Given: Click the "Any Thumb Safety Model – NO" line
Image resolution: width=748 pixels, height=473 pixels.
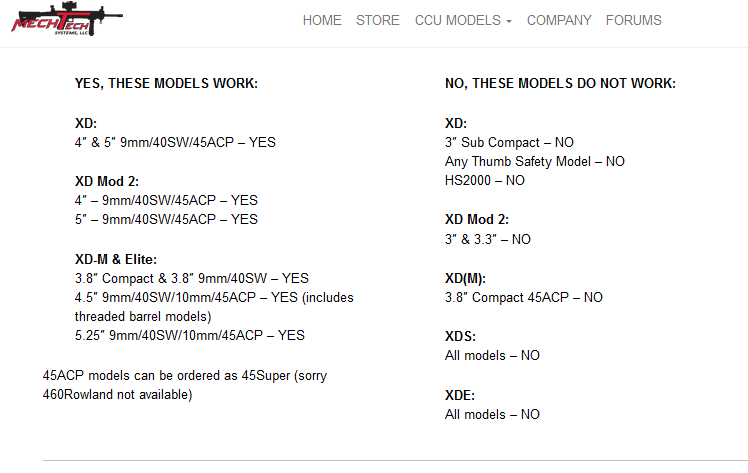Looking at the screenshot, I should 535,162.
